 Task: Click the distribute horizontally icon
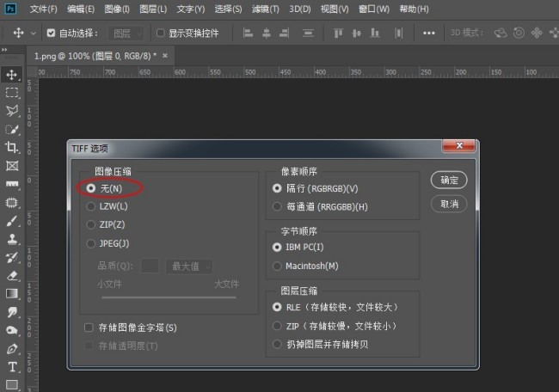[399, 34]
